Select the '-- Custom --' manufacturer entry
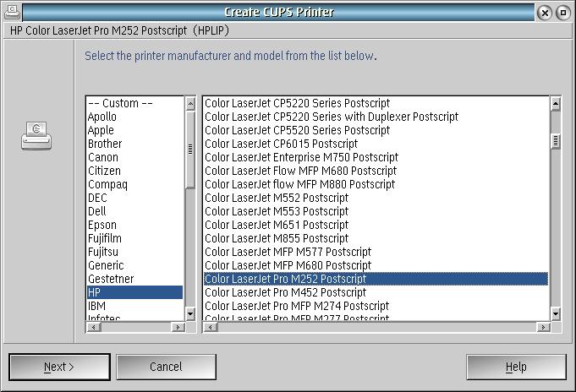Screen dimensions: 576x392 click(x=134, y=103)
